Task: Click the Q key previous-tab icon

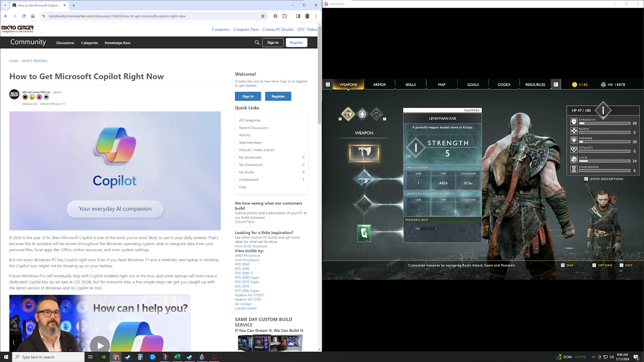Action: 328,84
